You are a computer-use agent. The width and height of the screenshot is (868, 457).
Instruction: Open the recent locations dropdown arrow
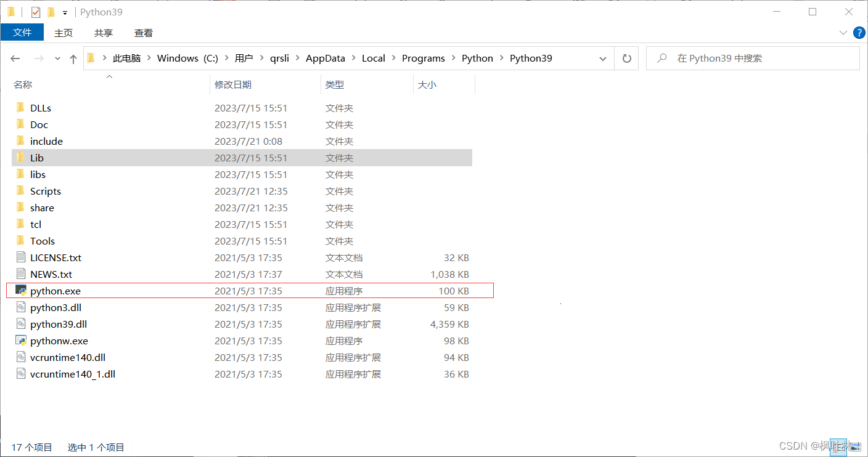(x=58, y=59)
